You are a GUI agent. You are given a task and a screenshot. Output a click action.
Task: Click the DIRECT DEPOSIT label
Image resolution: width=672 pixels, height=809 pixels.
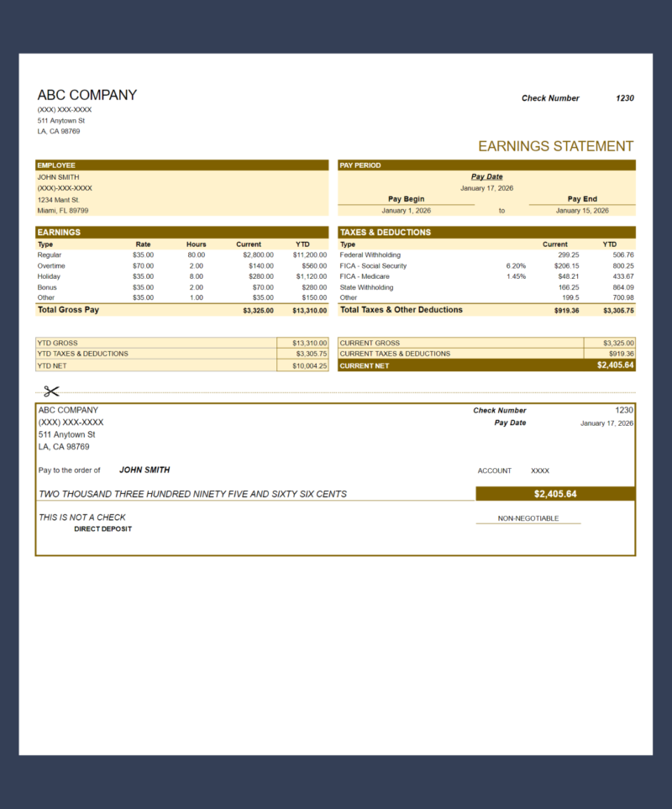tap(102, 529)
